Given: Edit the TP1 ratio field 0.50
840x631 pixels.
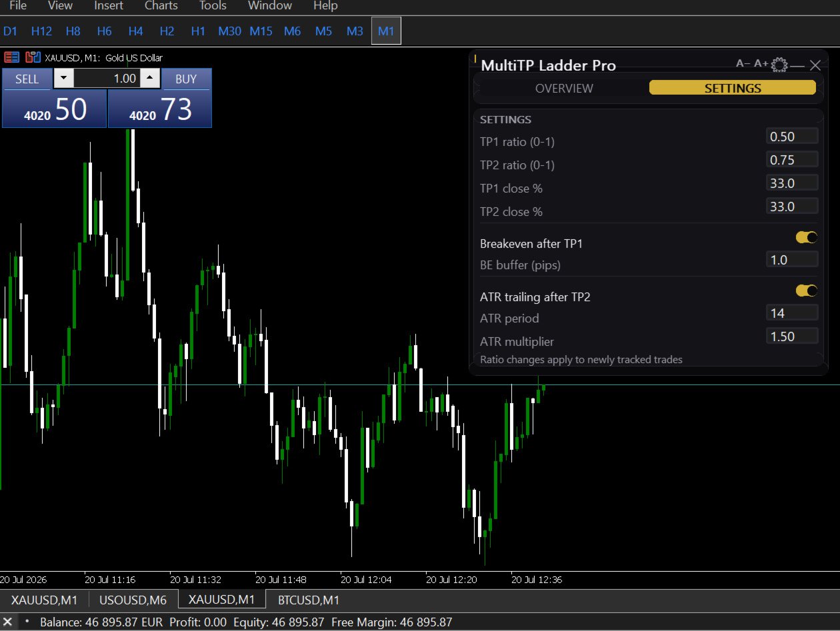Looking at the screenshot, I should tap(792, 137).
